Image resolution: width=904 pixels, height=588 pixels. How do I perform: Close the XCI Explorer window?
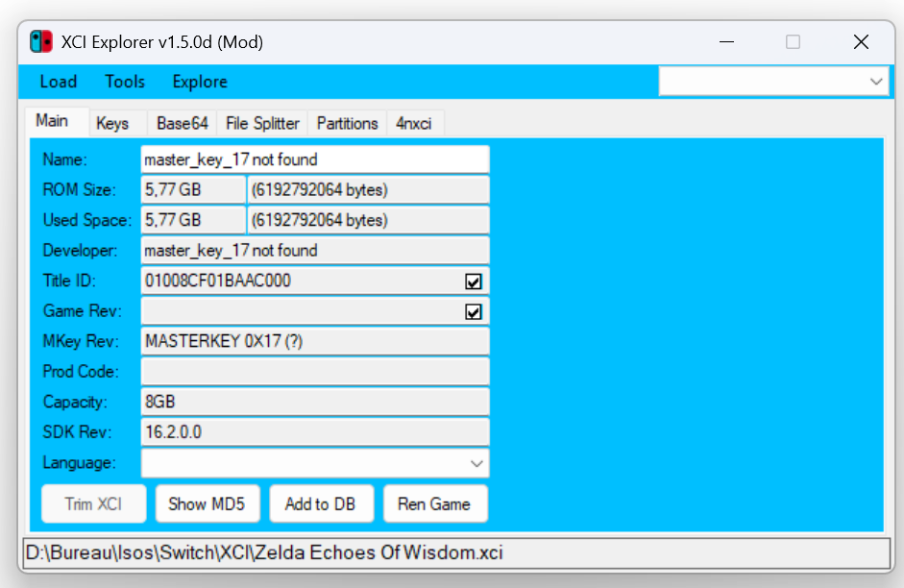(861, 41)
